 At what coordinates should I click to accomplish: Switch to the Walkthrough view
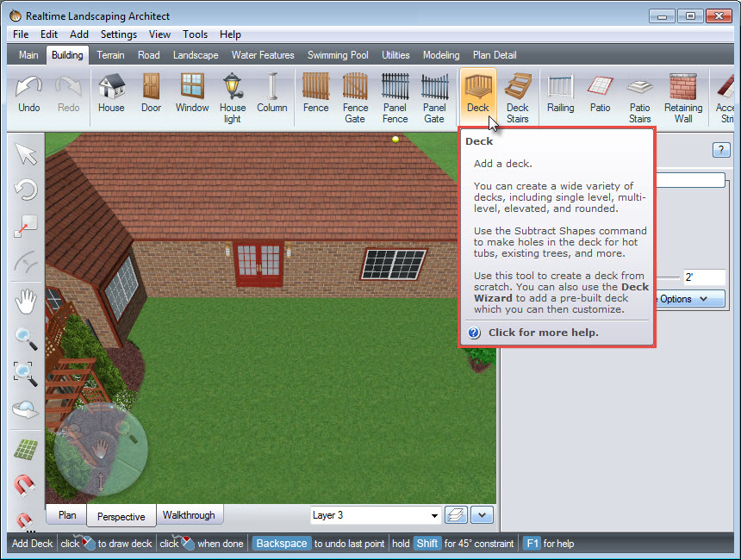tap(189, 515)
